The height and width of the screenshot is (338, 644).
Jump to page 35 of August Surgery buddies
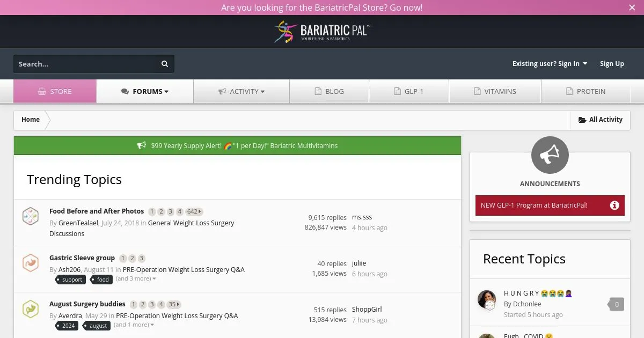point(174,305)
